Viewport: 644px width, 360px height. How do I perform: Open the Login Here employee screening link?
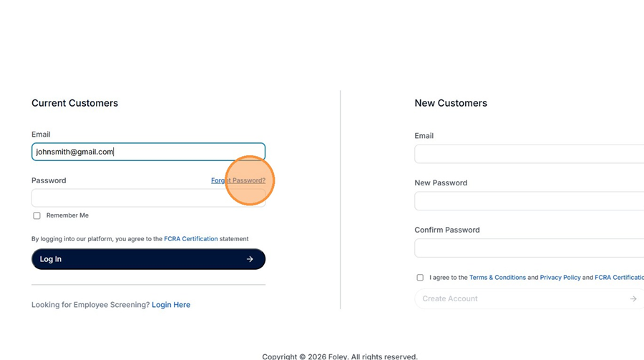coord(171,305)
